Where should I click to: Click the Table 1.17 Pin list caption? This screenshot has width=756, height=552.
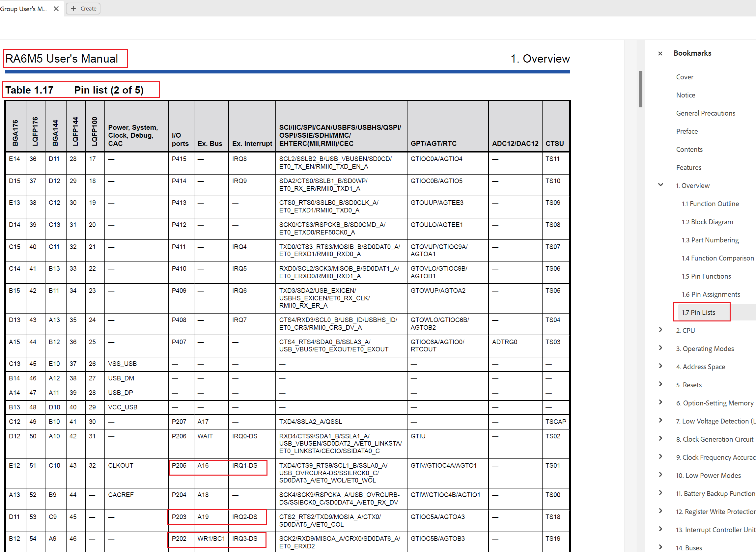click(74, 90)
